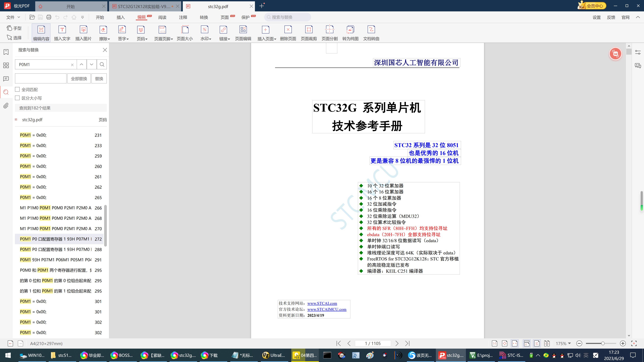The height and width of the screenshot is (362, 644).
Task: Select the Delete Page tool
Action: click(x=288, y=33)
